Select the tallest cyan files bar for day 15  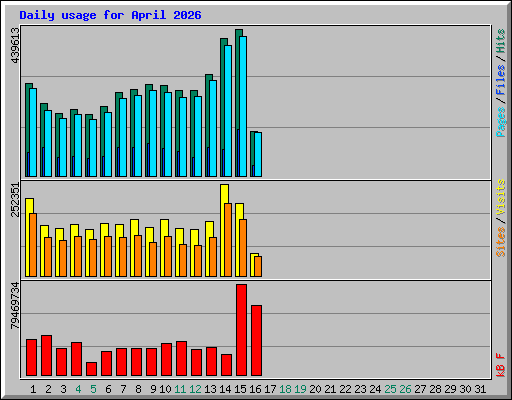243,106
